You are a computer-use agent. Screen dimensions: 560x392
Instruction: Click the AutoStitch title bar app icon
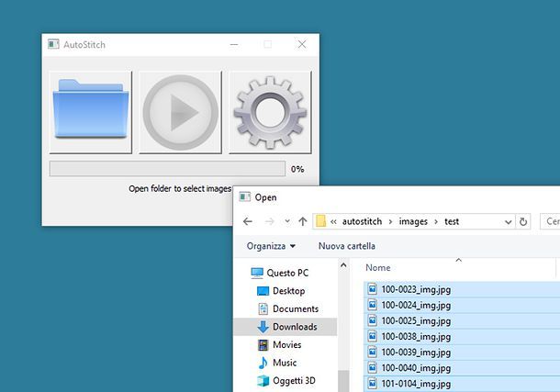click(x=53, y=44)
